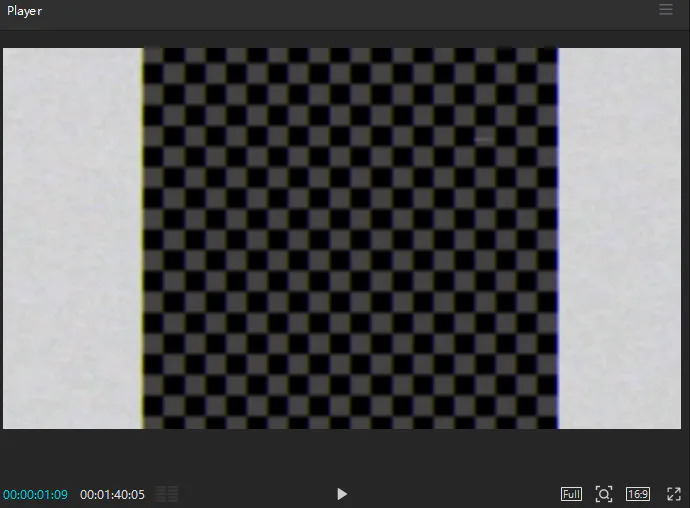Viewport: 690px width, 508px height.
Task: Select the Full preview quality button
Action: click(x=571, y=494)
